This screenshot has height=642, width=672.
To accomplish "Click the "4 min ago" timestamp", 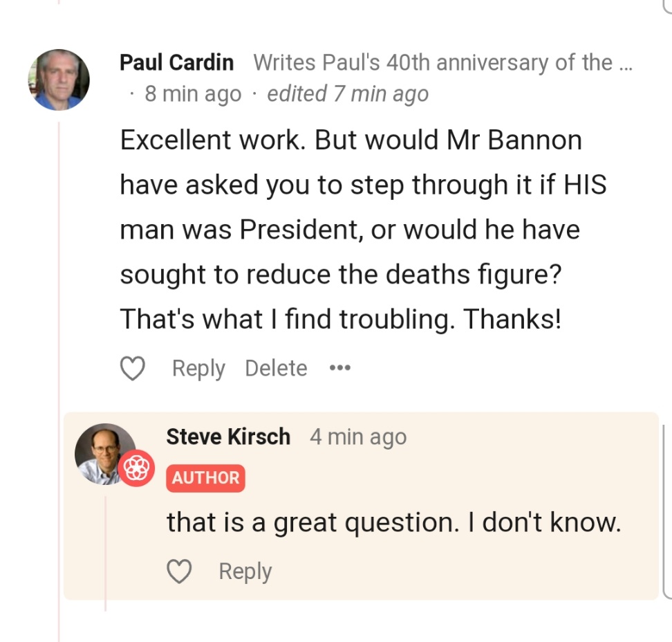I will click(358, 437).
